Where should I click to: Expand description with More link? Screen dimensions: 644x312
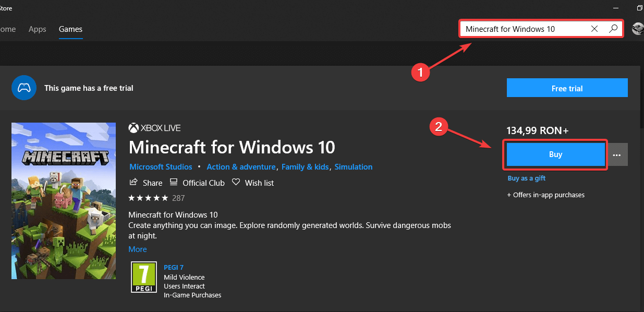138,249
